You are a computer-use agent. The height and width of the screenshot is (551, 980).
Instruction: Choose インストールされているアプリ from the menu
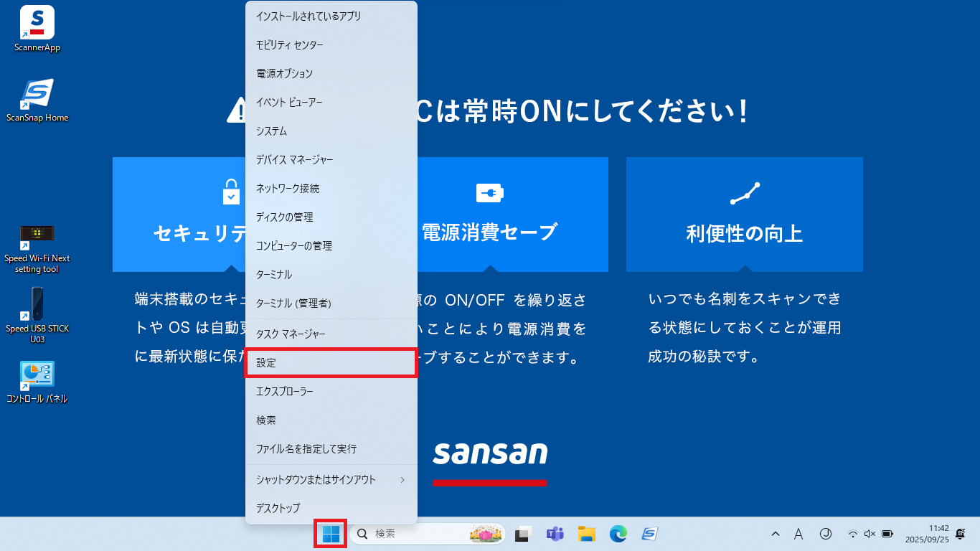pyautogui.click(x=331, y=16)
